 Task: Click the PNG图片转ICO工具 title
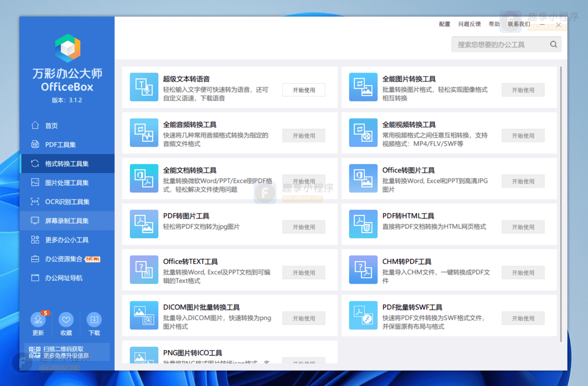point(192,353)
